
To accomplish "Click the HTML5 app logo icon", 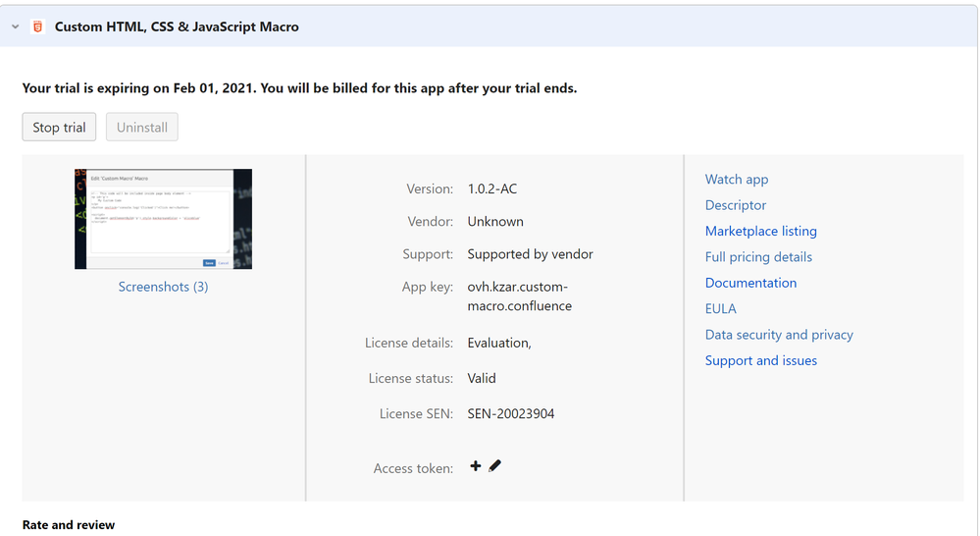I will coord(37,27).
